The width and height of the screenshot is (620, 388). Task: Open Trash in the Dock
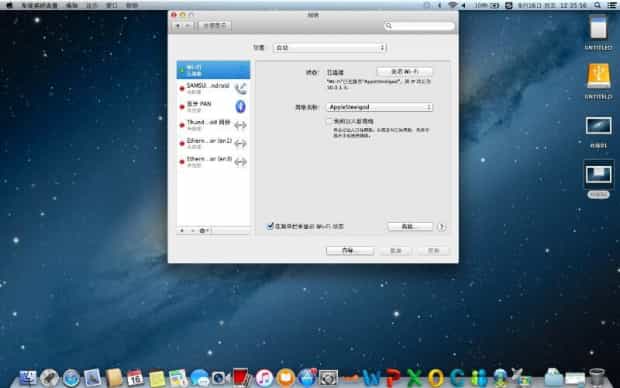[x=597, y=378]
